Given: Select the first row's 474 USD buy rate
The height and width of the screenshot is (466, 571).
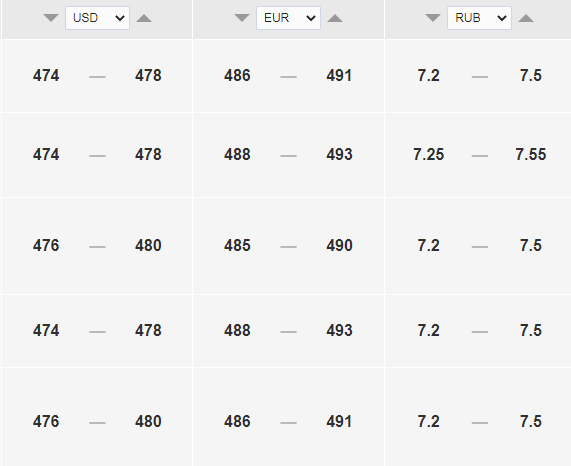Looking at the screenshot, I should 46,76.
